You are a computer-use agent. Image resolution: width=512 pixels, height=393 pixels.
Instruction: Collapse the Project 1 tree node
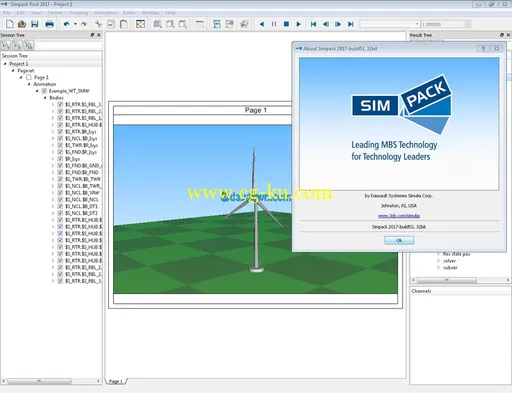coord(5,63)
